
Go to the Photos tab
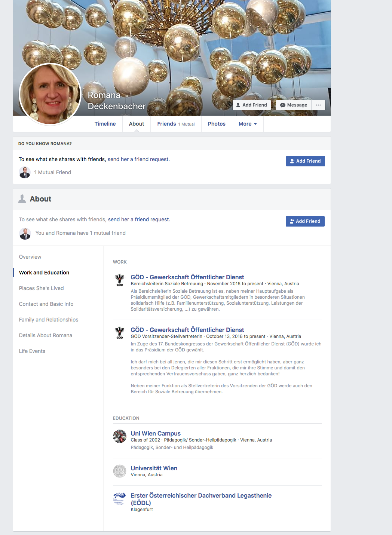pos(217,124)
